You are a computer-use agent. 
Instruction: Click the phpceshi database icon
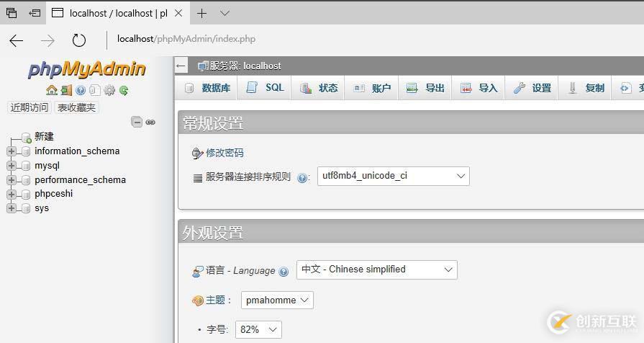[x=26, y=194]
